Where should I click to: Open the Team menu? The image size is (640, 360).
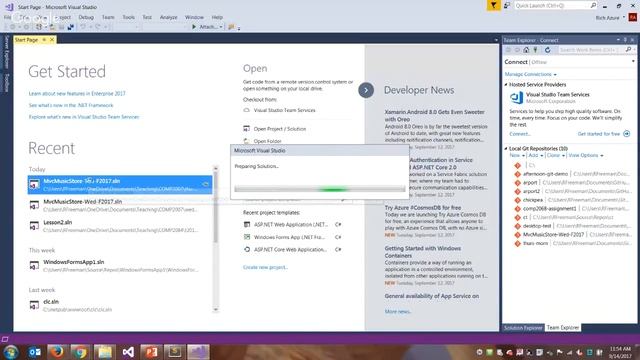pos(108,17)
